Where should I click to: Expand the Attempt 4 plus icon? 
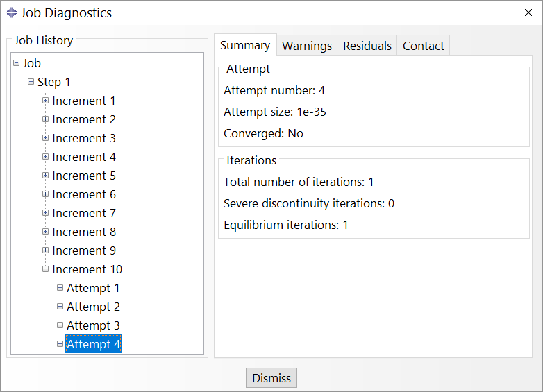(x=60, y=344)
